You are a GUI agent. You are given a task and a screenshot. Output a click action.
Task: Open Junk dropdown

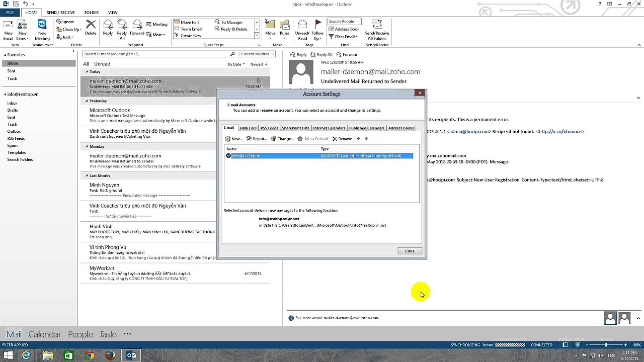(65, 37)
